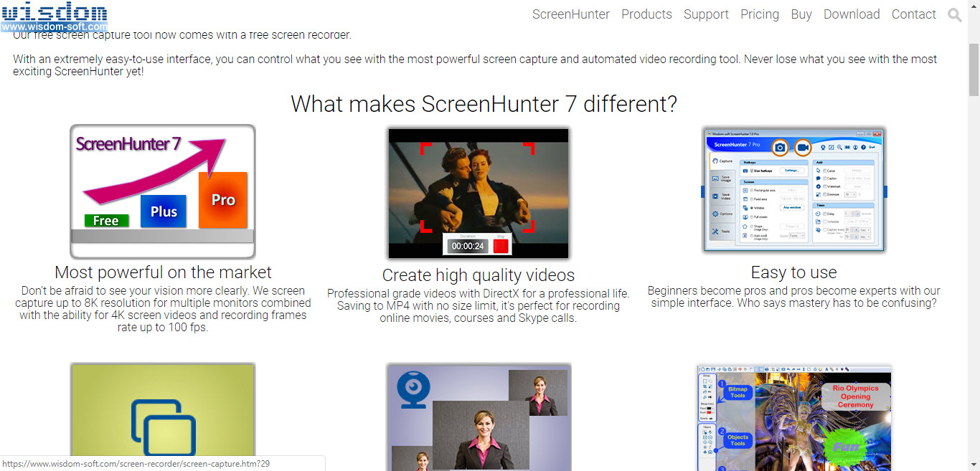Click the Settings button in the Hotkeys panel
Image resolution: width=980 pixels, height=471 pixels.
point(791,170)
